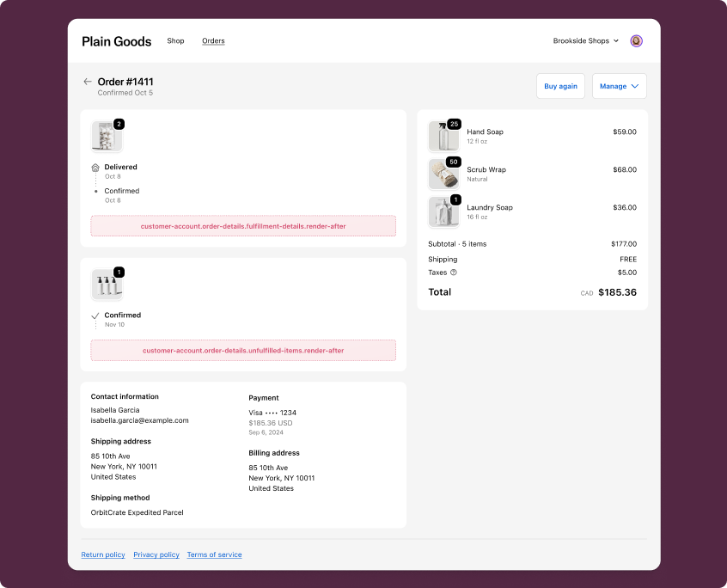Click the Shipping address heading
727x588 pixels.
point(120,441)
